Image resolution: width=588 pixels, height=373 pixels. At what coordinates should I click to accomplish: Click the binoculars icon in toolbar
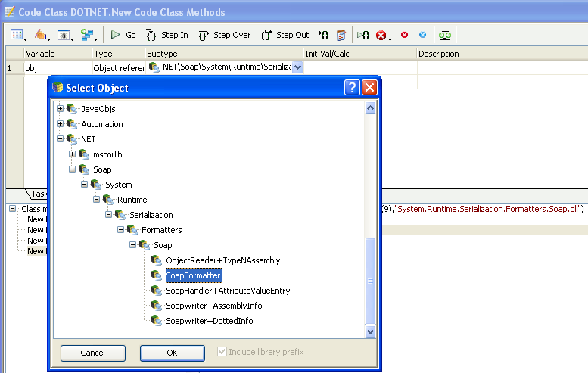tap(445, 35)
